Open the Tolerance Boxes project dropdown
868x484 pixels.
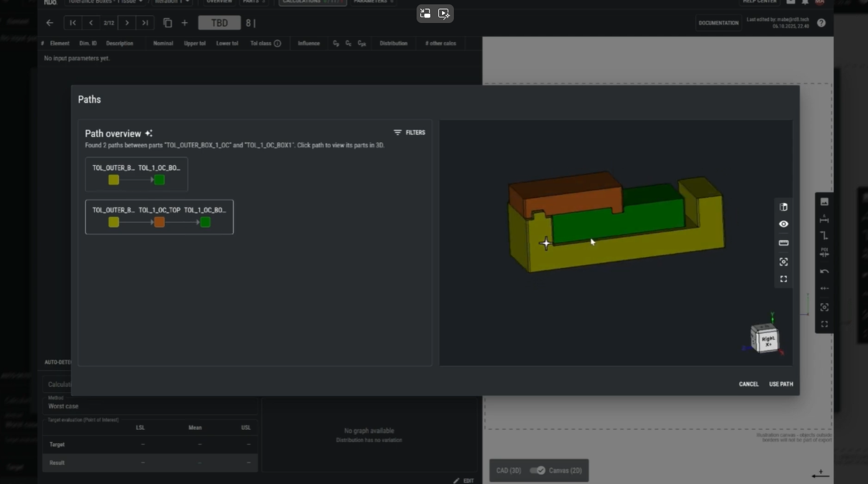107,2
